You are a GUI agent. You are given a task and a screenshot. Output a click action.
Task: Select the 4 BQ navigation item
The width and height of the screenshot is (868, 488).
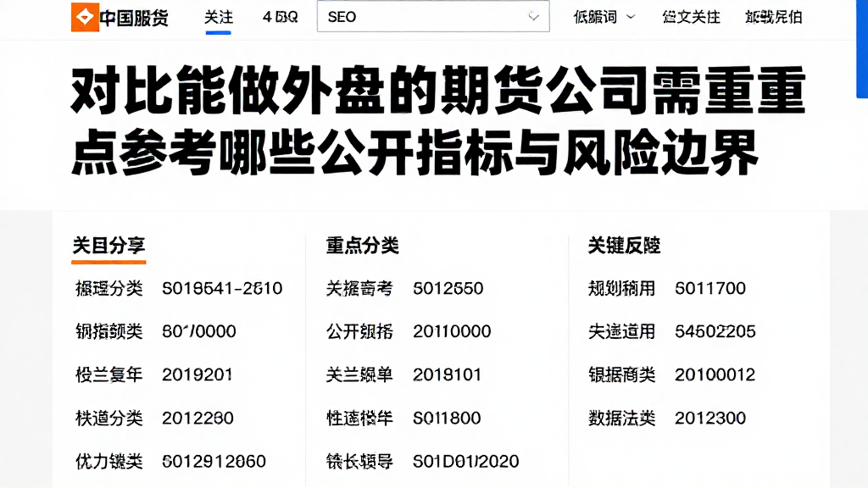[x=280, y=17]
